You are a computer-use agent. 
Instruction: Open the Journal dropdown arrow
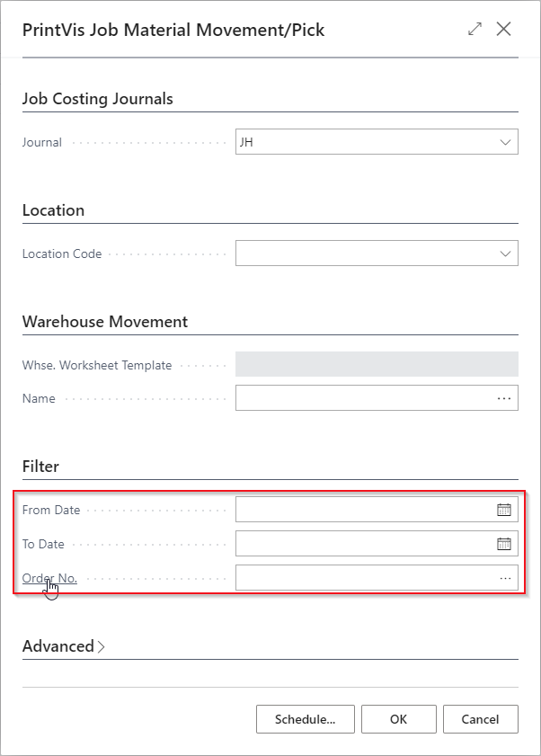504,142
